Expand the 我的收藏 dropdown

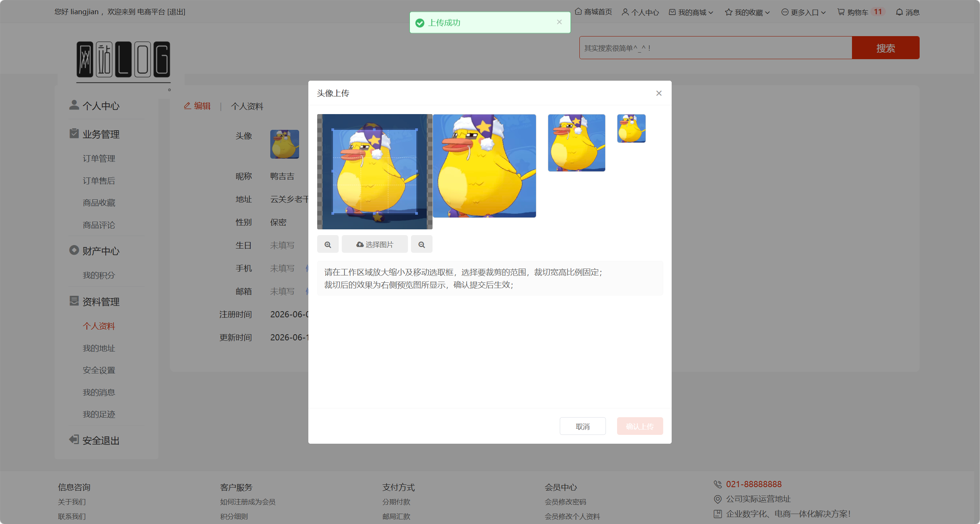(747, 12)
